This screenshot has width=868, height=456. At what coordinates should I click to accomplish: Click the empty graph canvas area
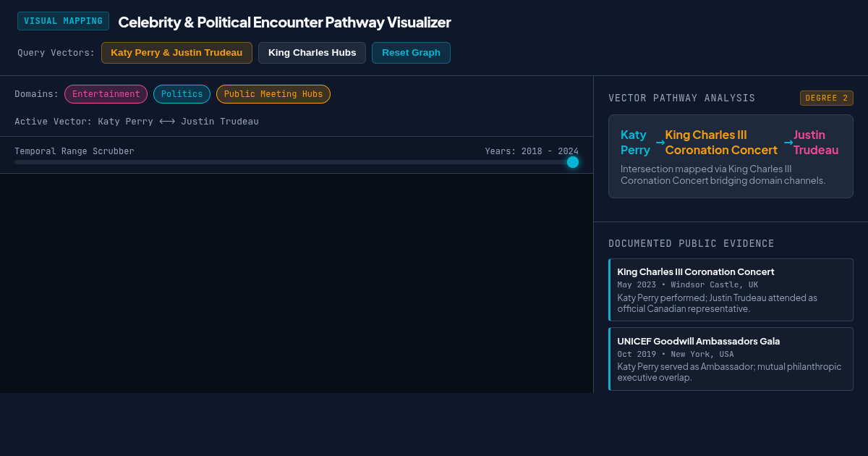(x=297, y=283)
